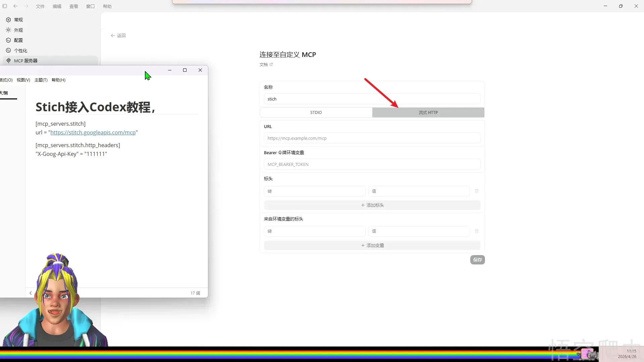Screen dimensions: 644x362
Task: Open 外观 appearance settings icon
Action: click(8, 30)
